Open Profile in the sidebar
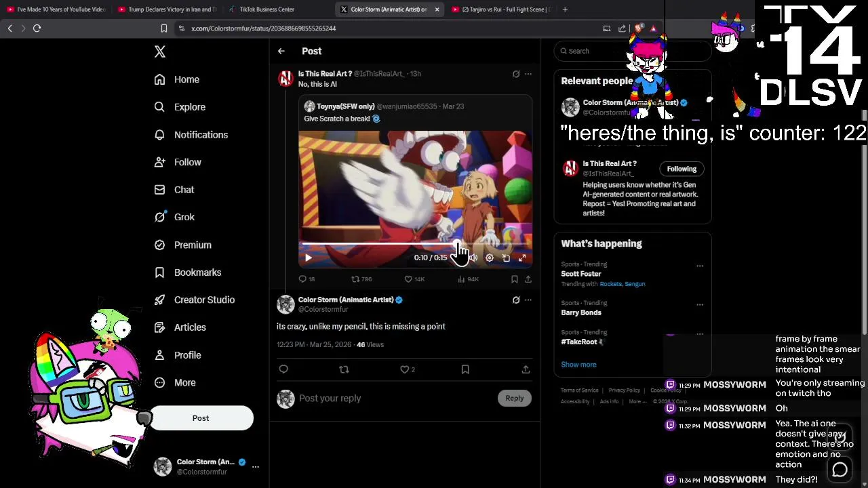 coord(177,355)
